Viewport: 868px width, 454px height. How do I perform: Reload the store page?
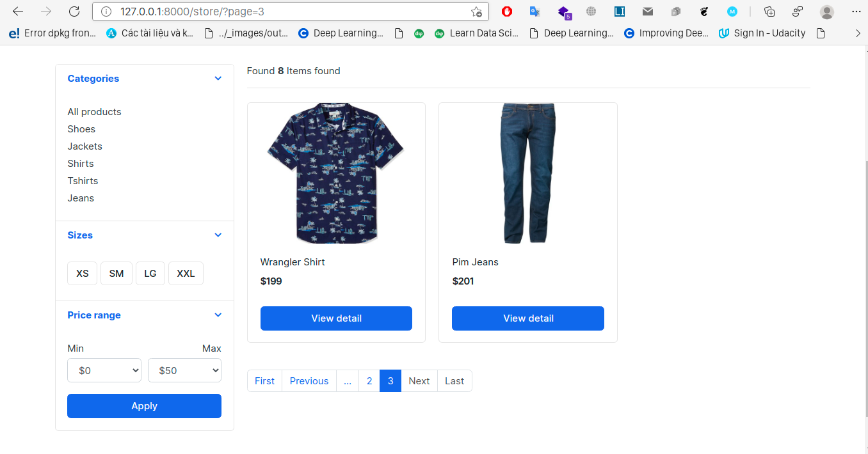74,12
